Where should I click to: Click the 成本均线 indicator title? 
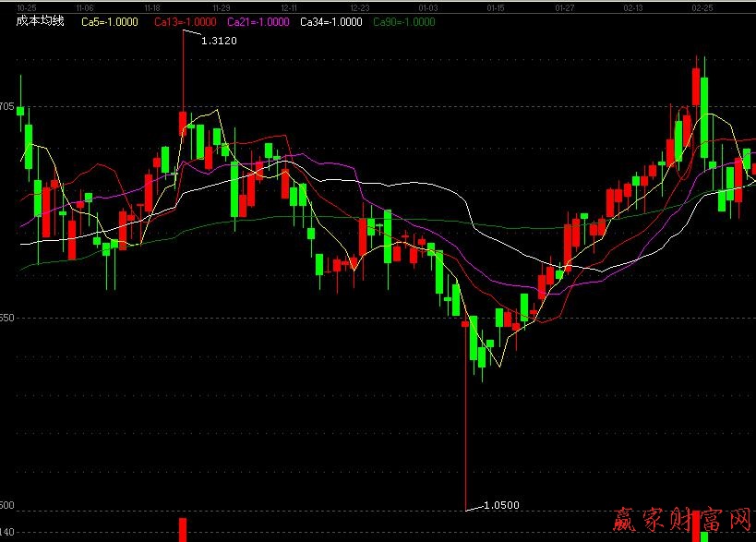pos(41,21)
